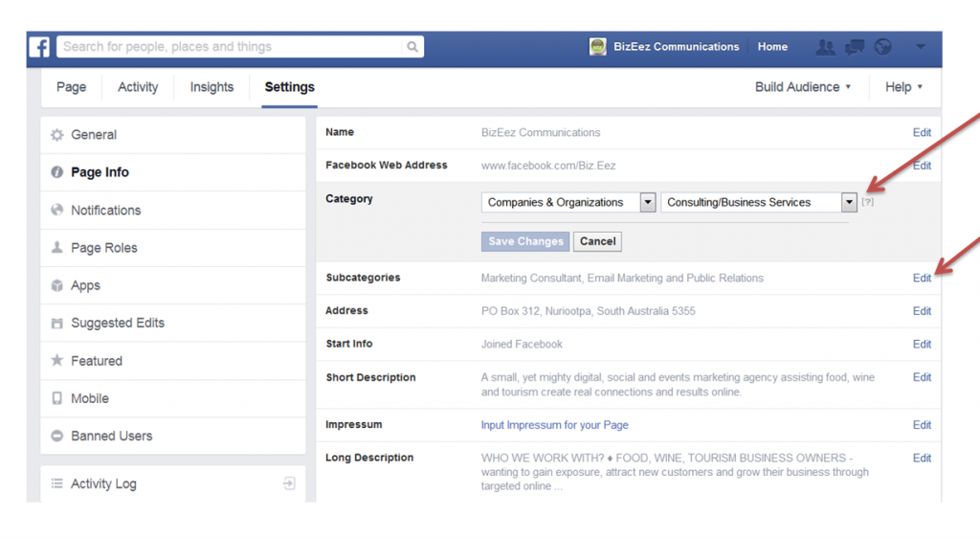
Task: Open Page Info settings section
Action: tap(173, 172)
